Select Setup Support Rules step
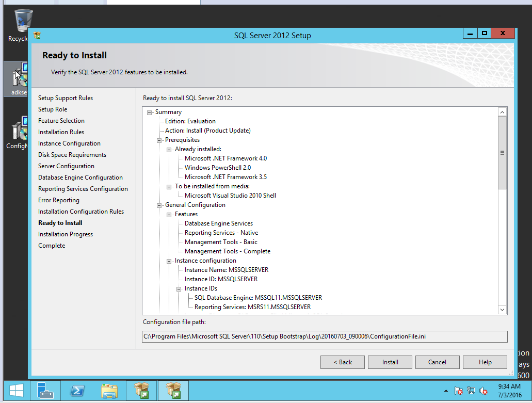 (x=66, y=98)
